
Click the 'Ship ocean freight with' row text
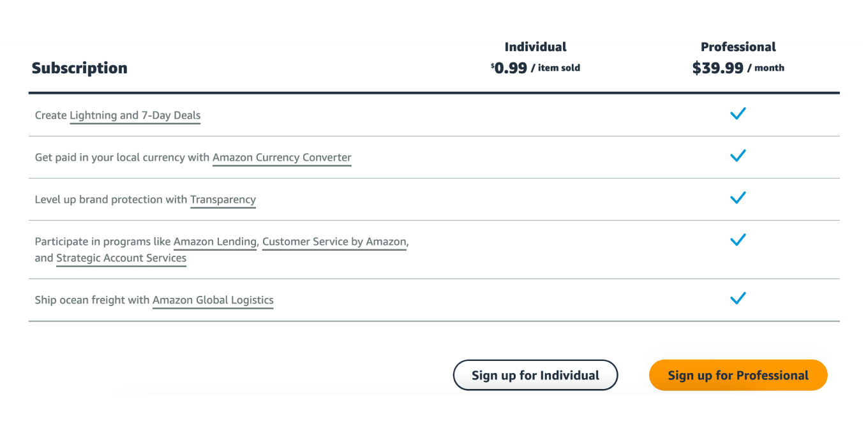click(92, 300)
